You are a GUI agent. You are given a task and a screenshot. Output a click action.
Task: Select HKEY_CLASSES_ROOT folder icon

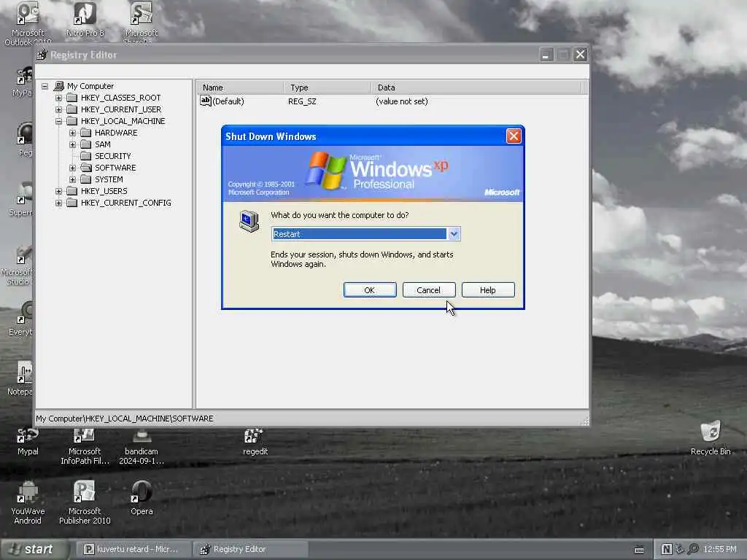[x=72, y=98]
